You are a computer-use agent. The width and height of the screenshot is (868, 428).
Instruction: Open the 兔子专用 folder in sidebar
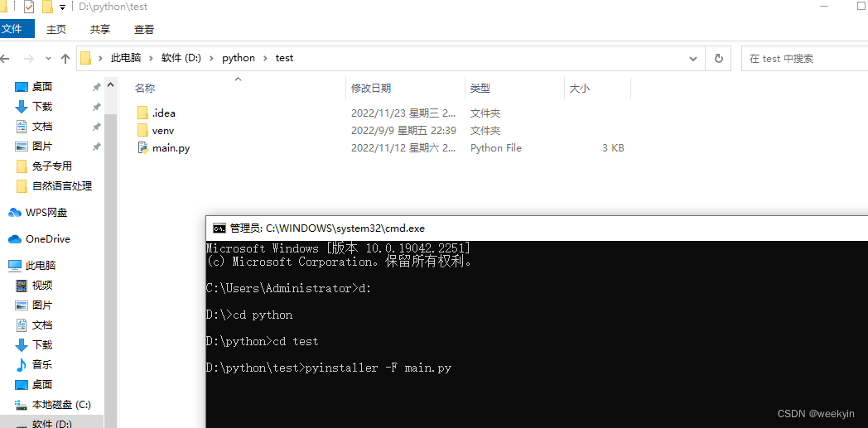click(52, 166)
